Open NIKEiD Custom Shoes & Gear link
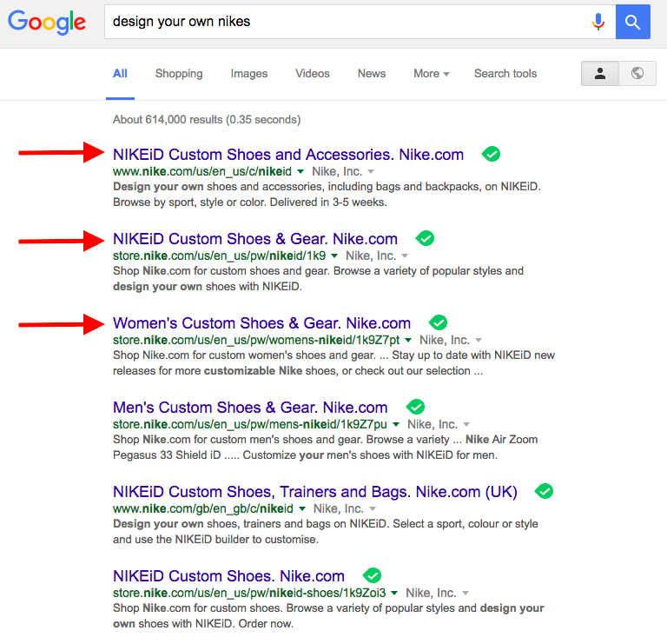667x644 pixels. point(255,239)
